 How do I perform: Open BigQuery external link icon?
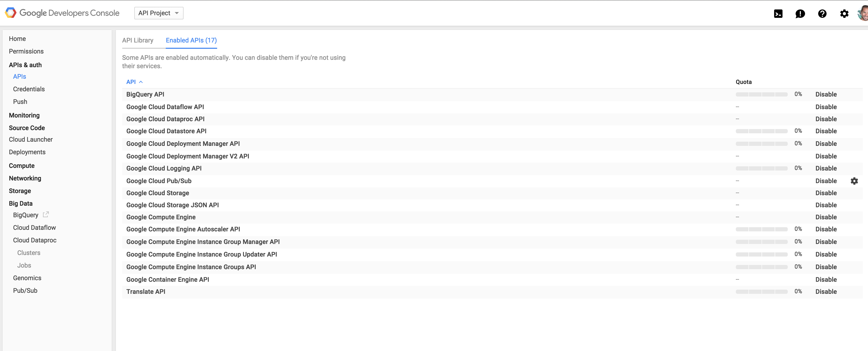click(46, 214)
